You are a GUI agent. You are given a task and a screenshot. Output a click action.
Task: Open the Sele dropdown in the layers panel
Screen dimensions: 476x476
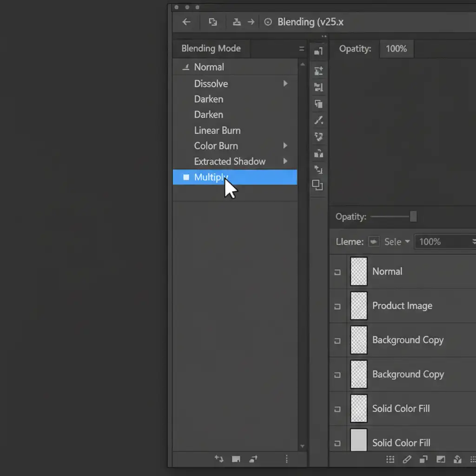click(397, 242)
